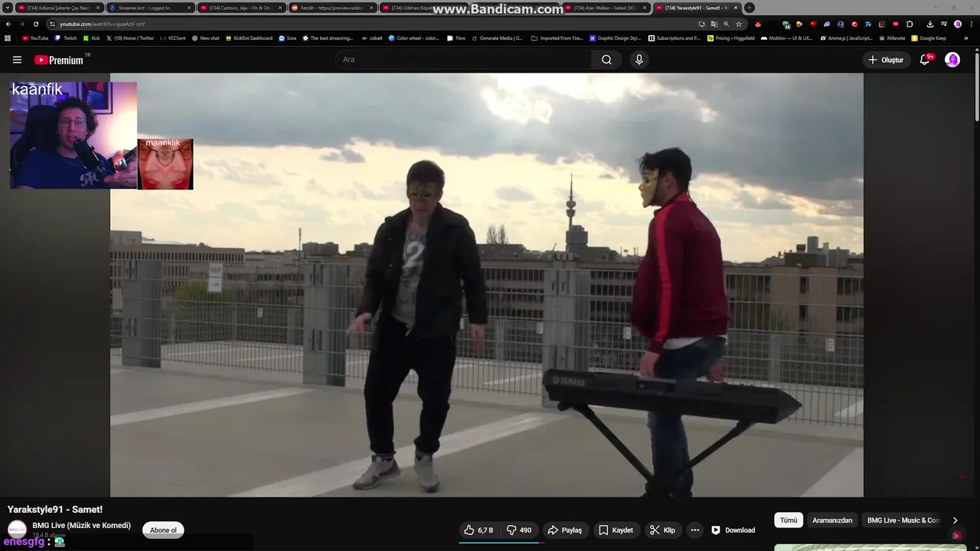Reload the YouTube page
The width and height of the screenshot is (980, 551).
tap(36, 24)
